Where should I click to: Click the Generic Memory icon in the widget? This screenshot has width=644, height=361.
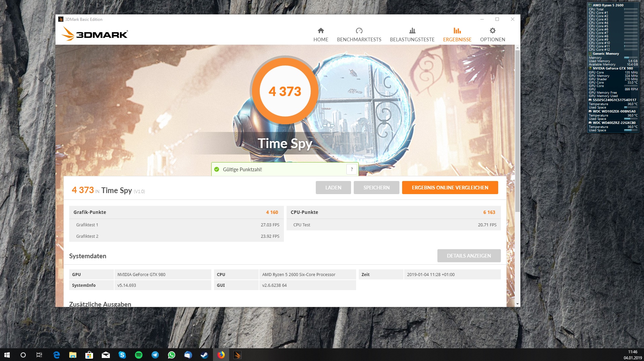pyautogui.click(x=590, y=54)
